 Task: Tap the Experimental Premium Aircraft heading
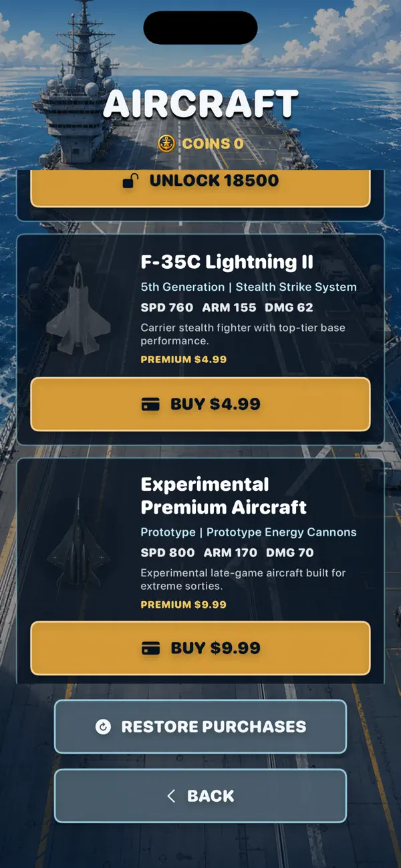coord(224,496)
